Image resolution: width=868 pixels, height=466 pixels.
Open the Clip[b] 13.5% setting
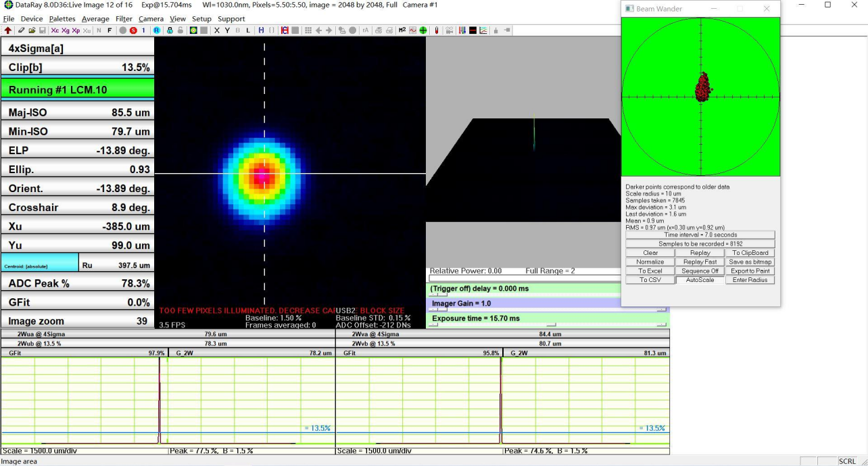point(77,68)
